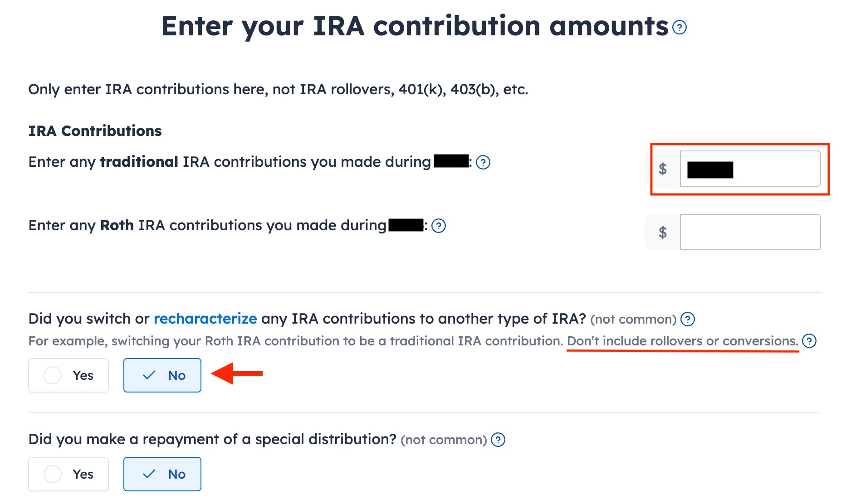Click the traditional IRA contribution amount field

pos(750,169)
